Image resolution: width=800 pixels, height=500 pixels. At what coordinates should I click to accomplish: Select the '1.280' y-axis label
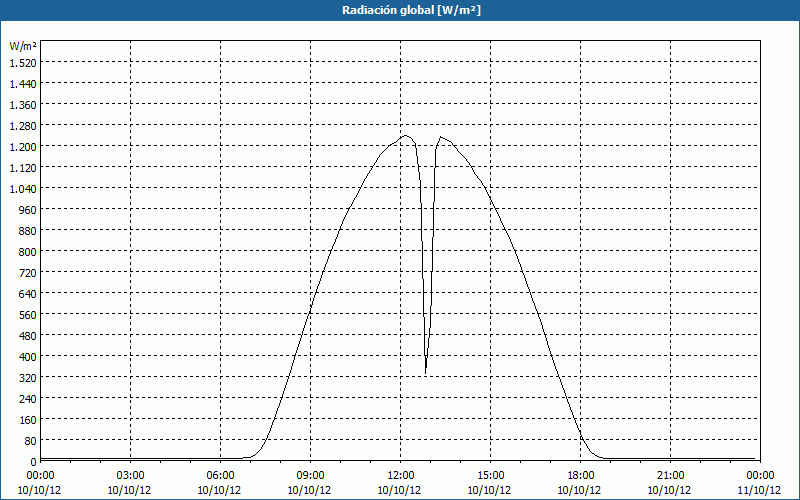coord(23,126)
